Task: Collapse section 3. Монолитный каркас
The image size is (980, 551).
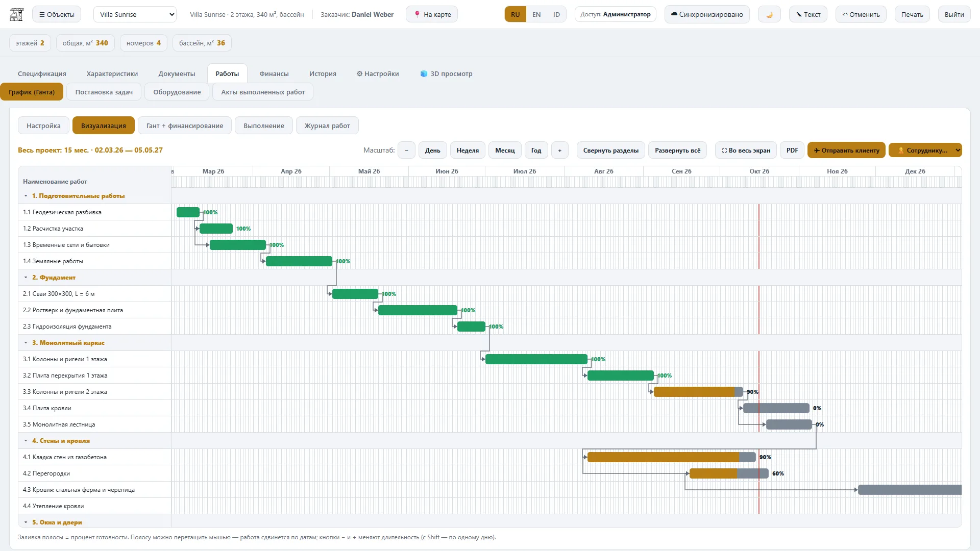Action: [26, 343]
